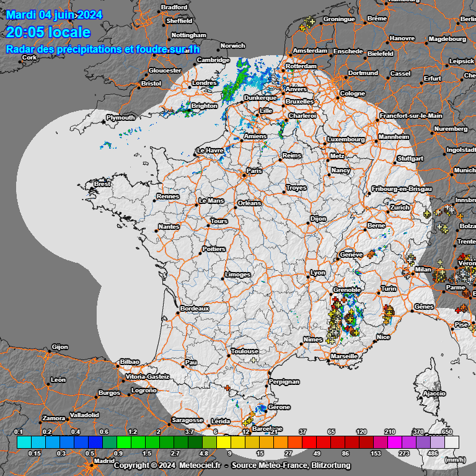Click the blue rain echo near Gérone

(263, 408)
